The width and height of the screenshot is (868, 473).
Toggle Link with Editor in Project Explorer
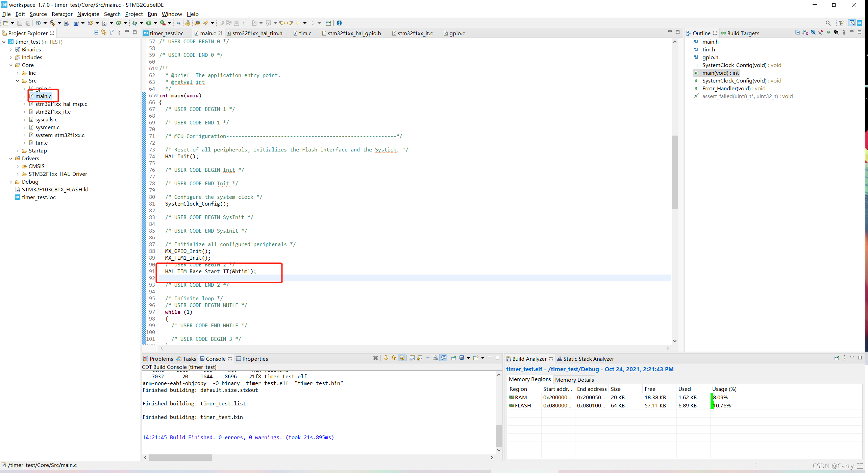(104, 32)
